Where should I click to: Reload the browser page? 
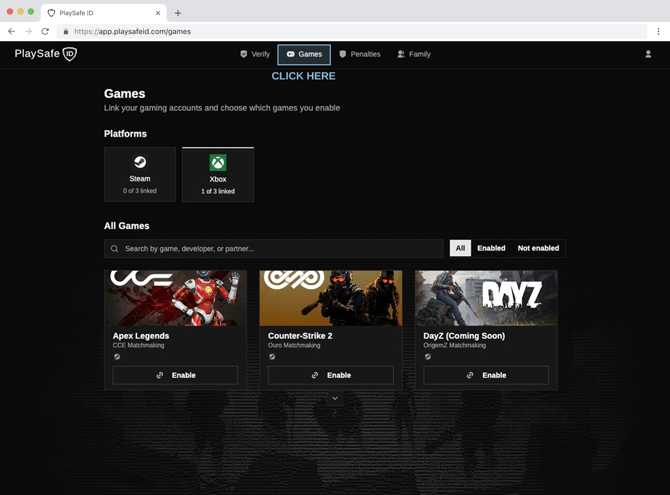click(45, 31)
